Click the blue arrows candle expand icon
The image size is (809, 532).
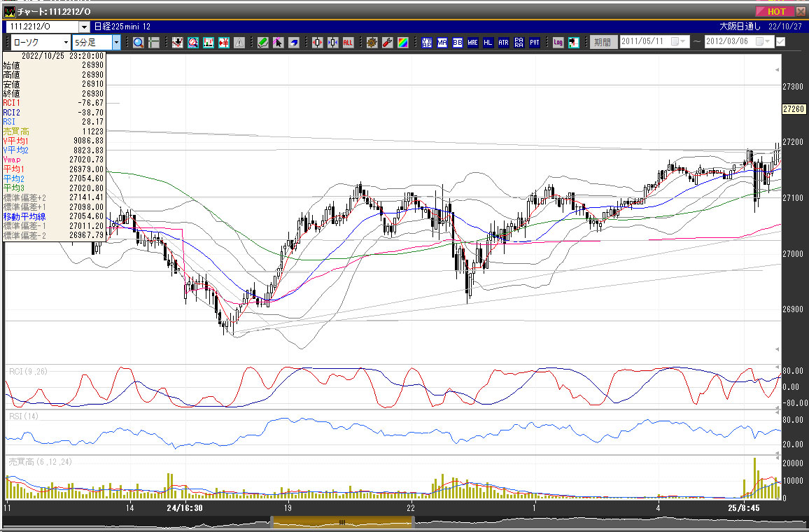coord(333,42)
